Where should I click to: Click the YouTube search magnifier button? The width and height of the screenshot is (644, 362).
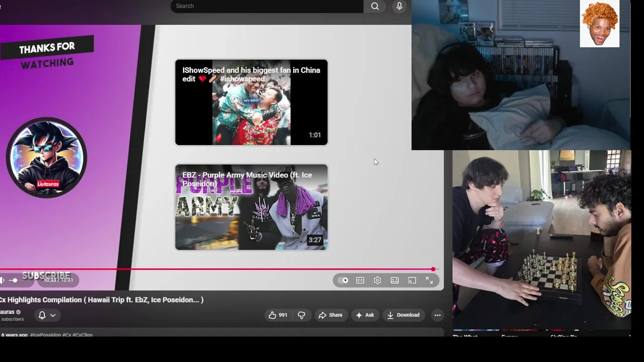(375, 6)
